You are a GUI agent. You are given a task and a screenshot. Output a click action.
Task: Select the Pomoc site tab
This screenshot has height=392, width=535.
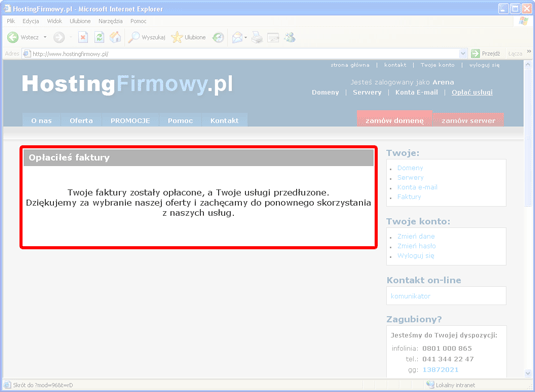point(180,120)
